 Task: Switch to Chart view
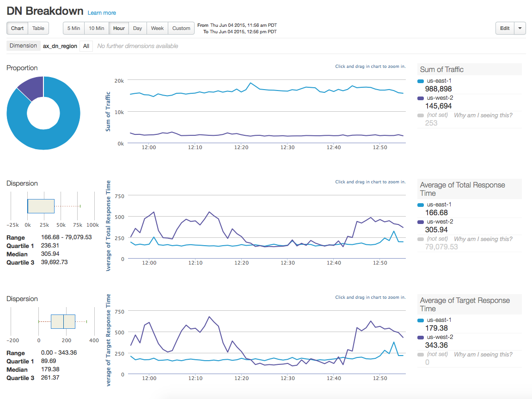click(x=17, y=28)
